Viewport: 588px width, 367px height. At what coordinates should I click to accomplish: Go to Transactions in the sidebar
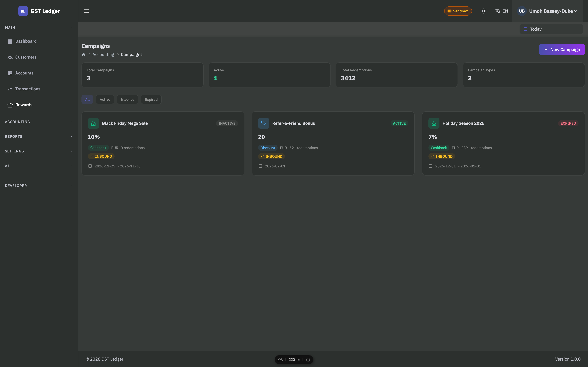point(28,89)
